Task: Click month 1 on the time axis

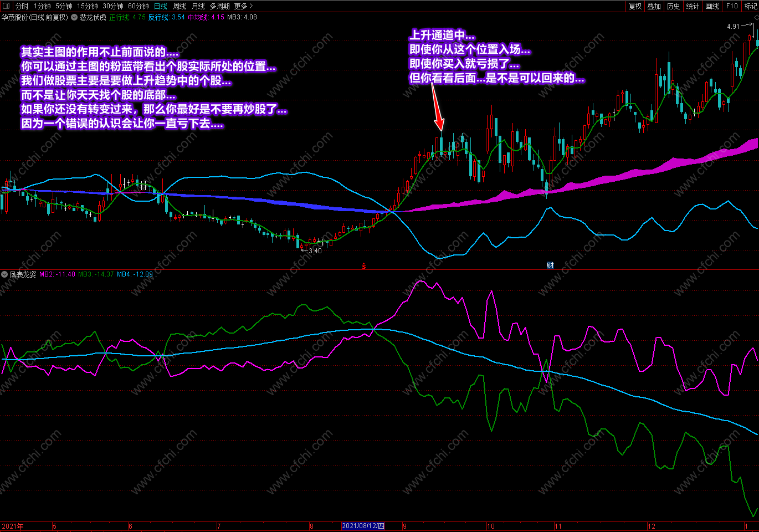Action: [x=746, y=526]
